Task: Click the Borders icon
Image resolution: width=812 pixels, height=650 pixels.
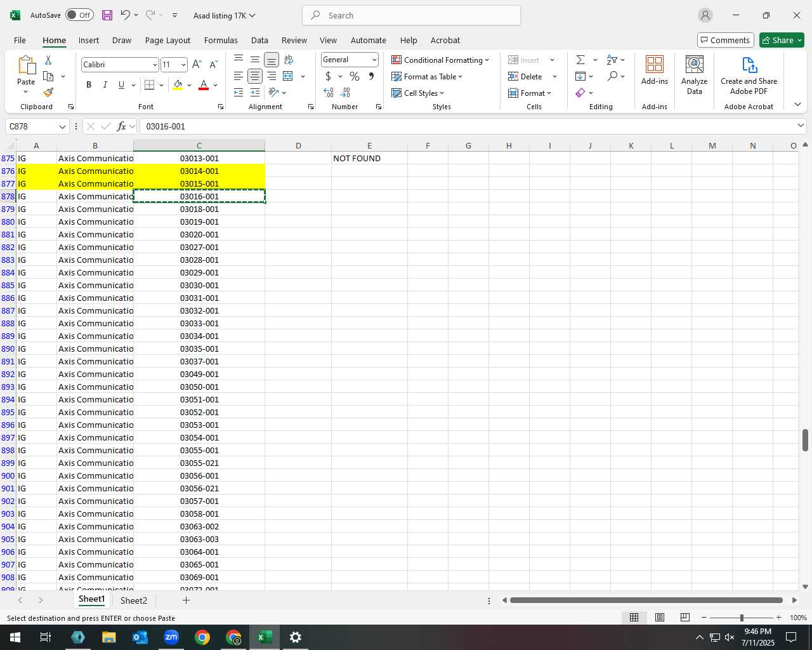Action: [150, 84]
